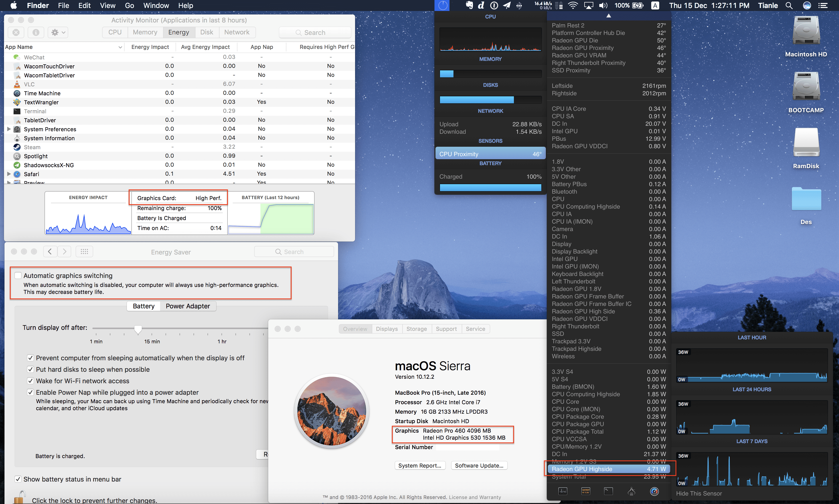Click the Activity Monitor inspect info button
The image size is (839, 504).
pyautogui.click(x=36, y=32)
